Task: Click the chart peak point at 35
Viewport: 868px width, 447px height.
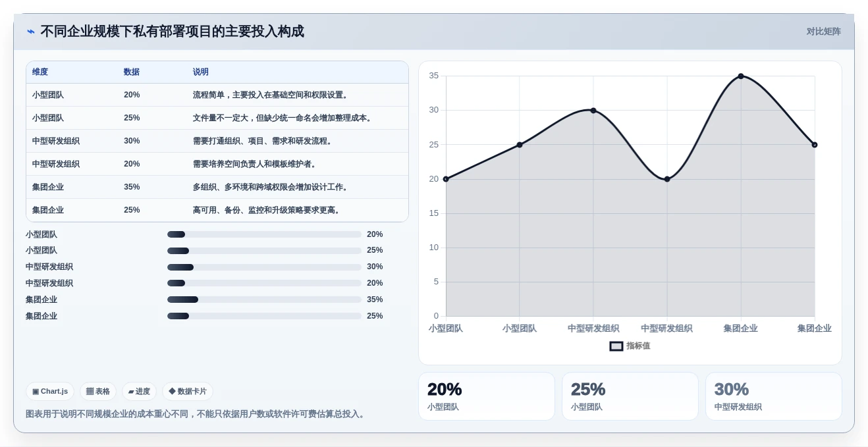Action: point(741,76)
